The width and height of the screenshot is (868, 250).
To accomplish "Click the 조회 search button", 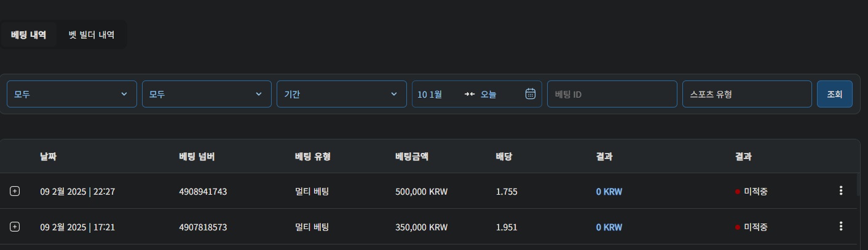I will coord(835,94).
